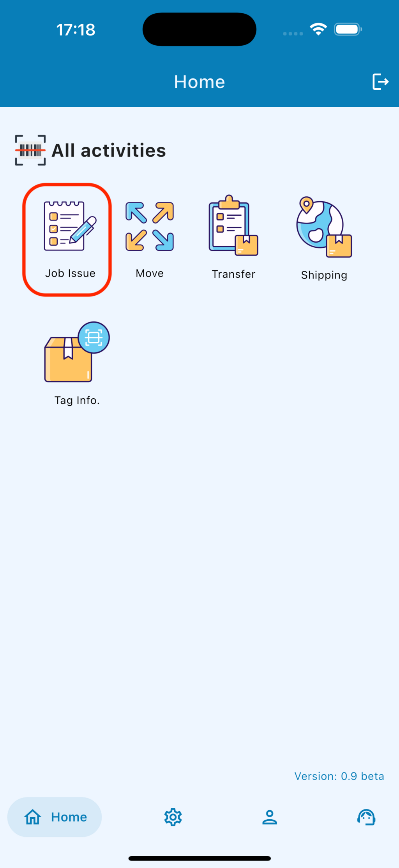Open the support headset icon
Screen dimensions: 399x868
click(x=366, y=817)
